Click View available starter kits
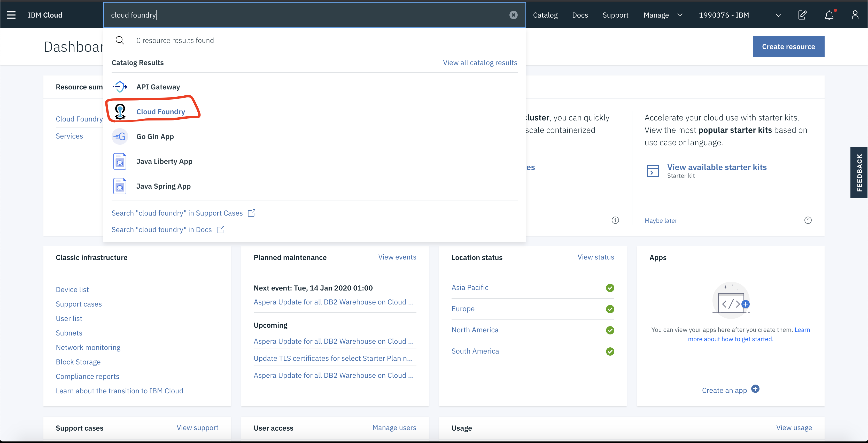This screenshot has width=868, height=443. point(717,167)
